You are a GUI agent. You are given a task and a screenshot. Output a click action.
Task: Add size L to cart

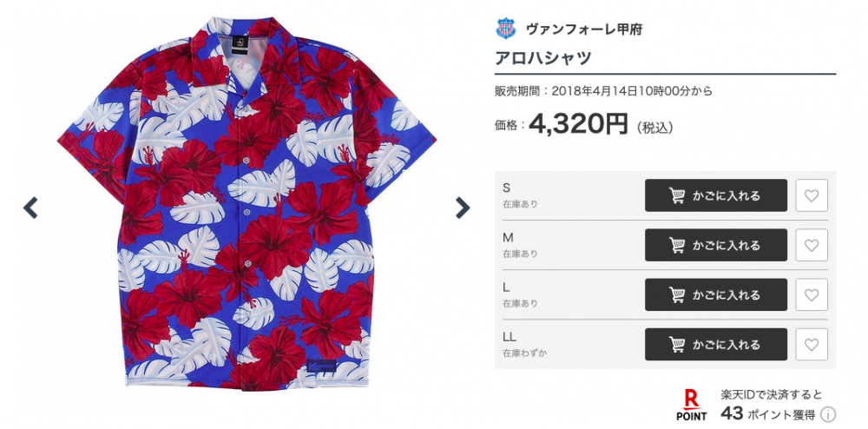[x=716, y=295]
